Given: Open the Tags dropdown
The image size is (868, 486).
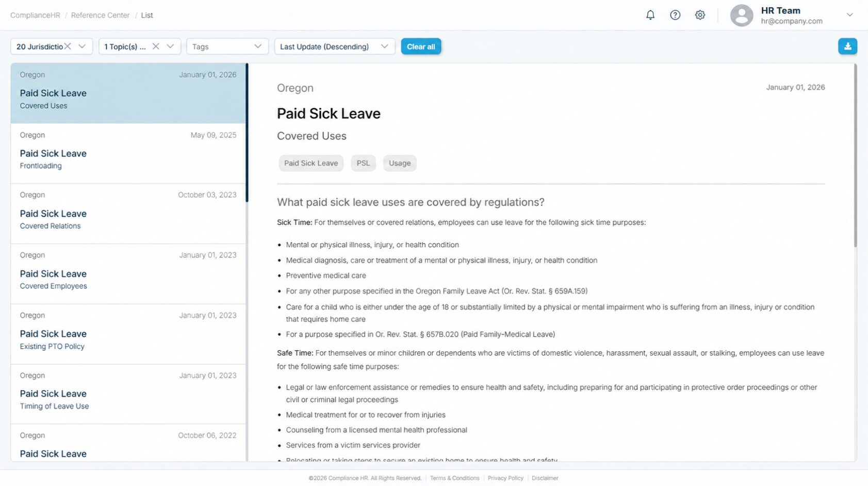Looking at the screenshot, I should click(227, 46).
